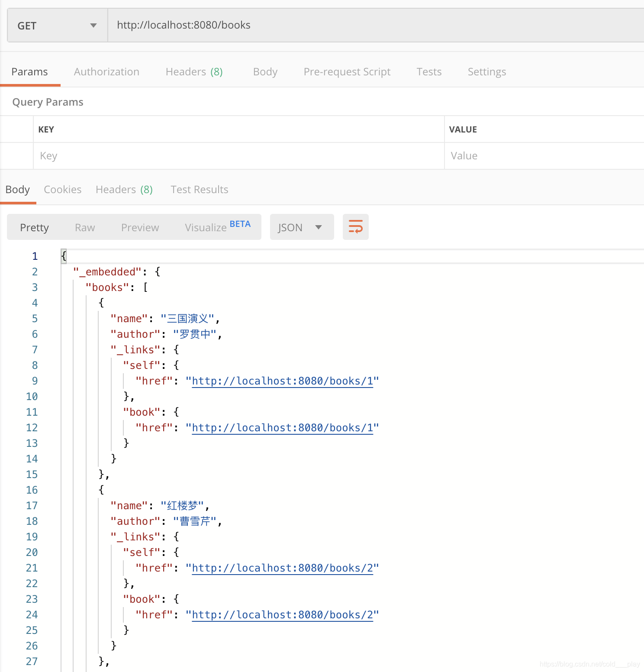Open the Visualize BETA view
Image resolution: width=644 pixels, height=672 pixels.
(218, 226)
